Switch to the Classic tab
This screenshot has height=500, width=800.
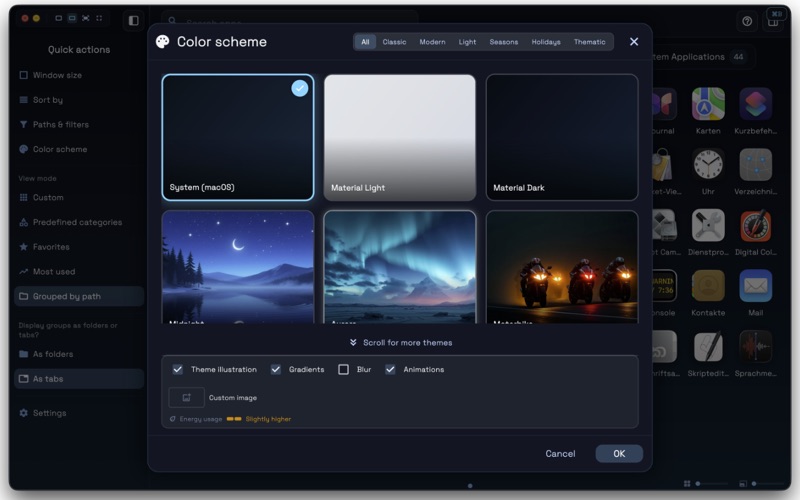pos(394,42)
